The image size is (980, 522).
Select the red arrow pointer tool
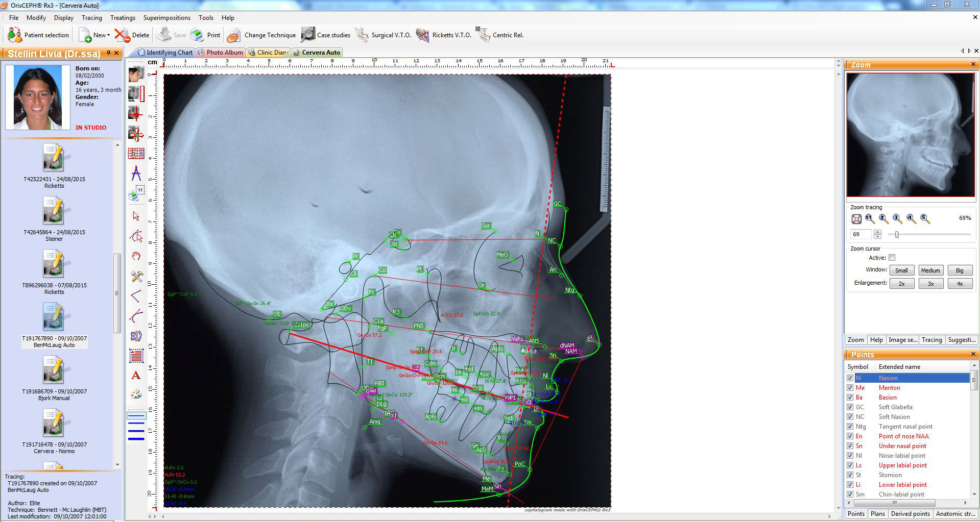tap(136, 216)
